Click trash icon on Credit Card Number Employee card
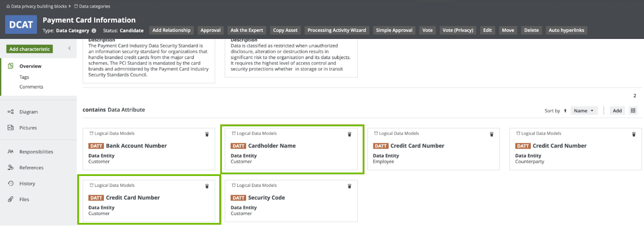644x232 pixels. (x=492, y=134)
